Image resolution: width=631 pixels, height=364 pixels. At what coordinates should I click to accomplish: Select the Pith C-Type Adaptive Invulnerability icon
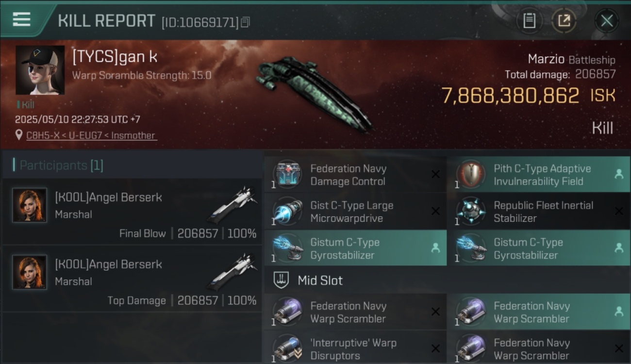coord(471,175)
